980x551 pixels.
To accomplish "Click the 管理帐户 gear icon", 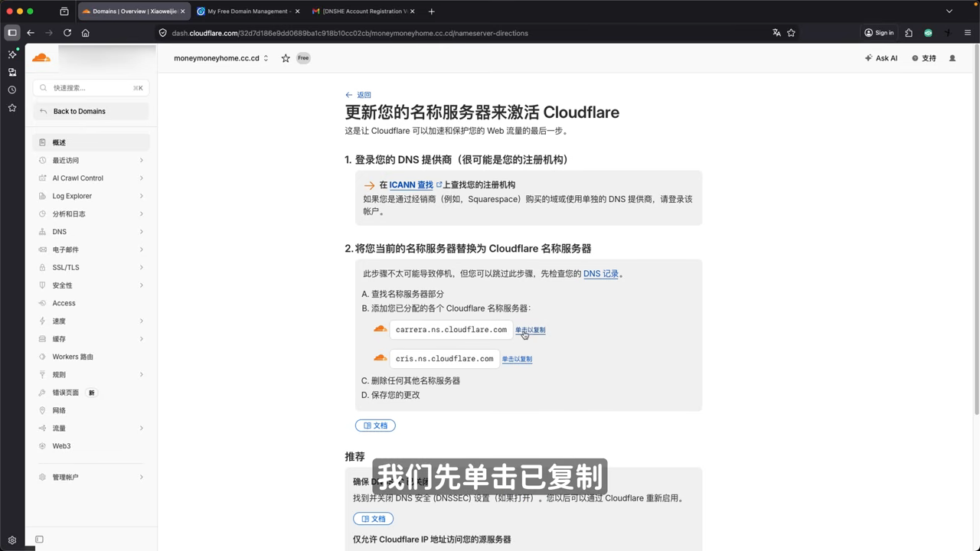I will pyautogui.click(x=43, y=478).
